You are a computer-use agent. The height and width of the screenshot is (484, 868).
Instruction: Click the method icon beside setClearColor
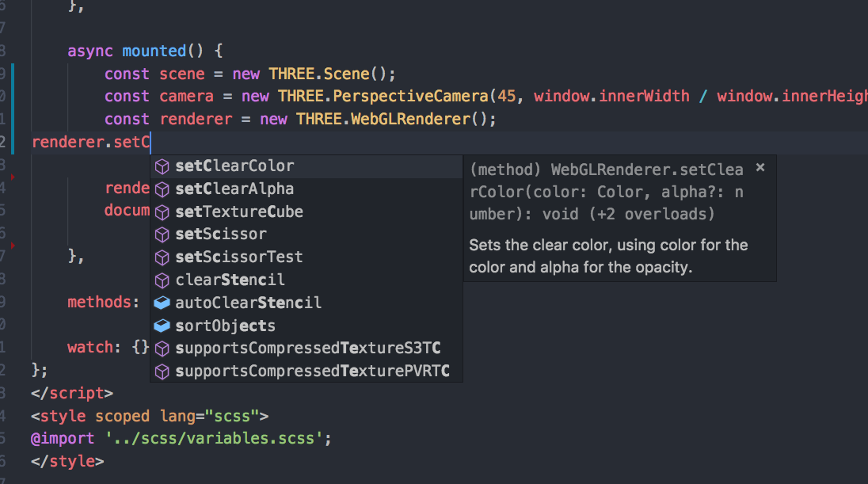(162, 166)
